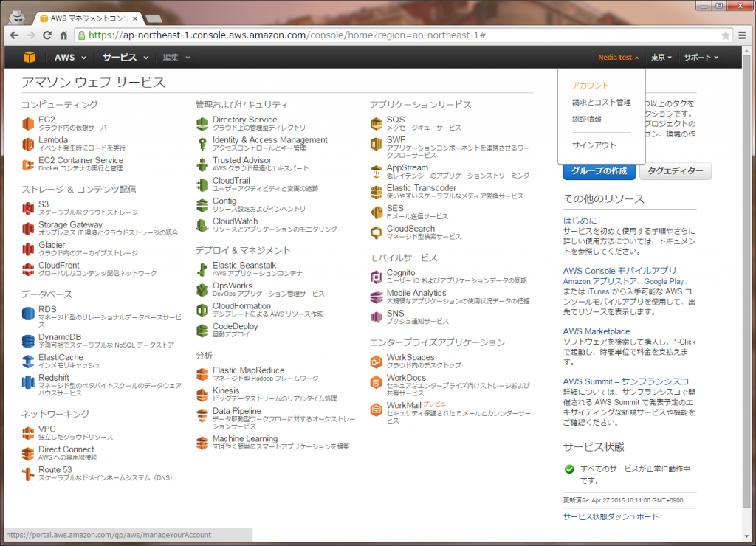Select the S3 storage icon

[x=28, y=209]
